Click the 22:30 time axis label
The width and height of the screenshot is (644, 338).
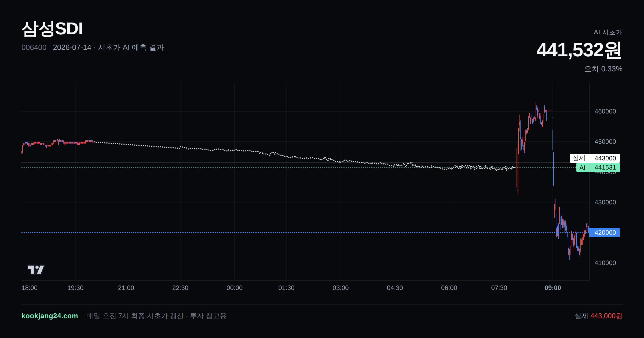[180, 288]
